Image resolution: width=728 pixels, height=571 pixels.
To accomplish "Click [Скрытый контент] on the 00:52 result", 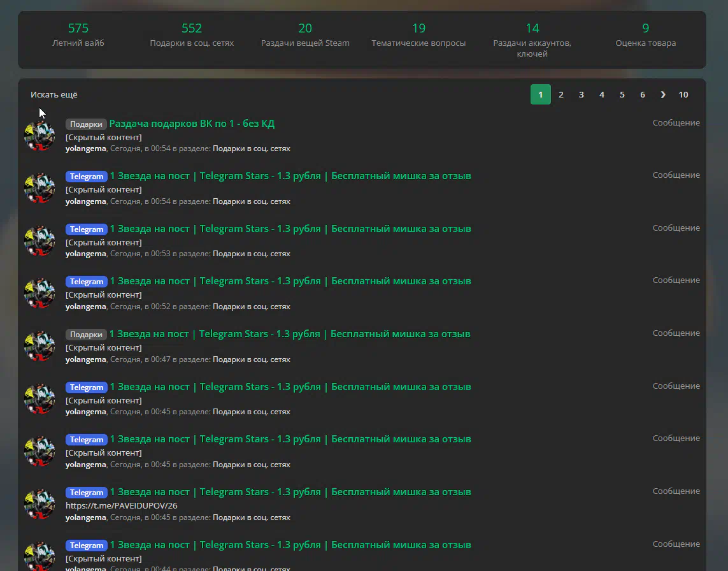I will (104, 295).
